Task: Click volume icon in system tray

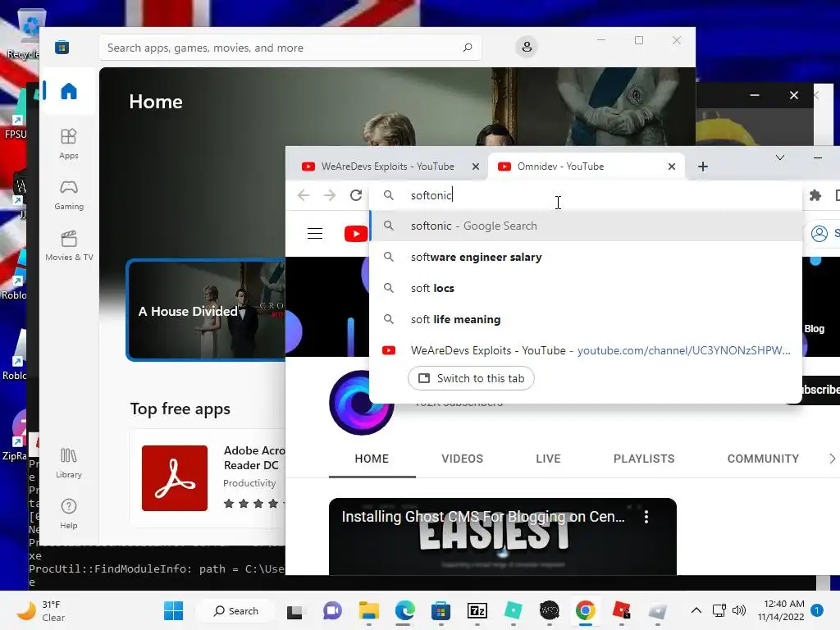Action: tap(739, 610)
